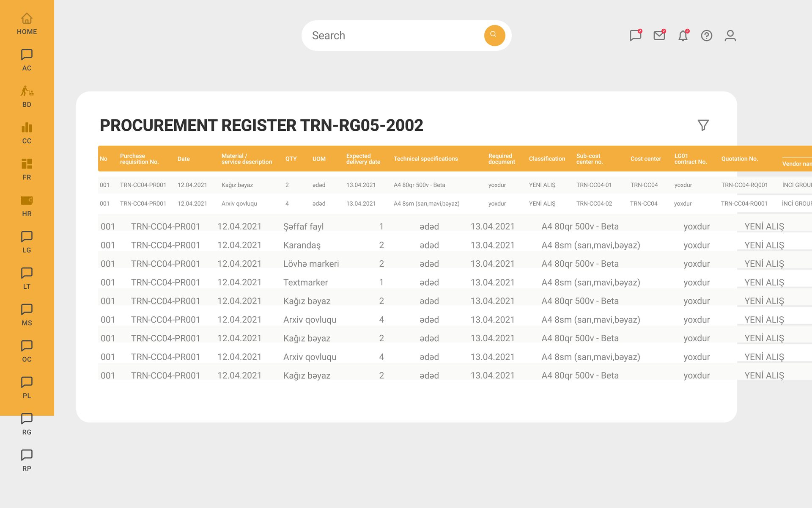Open chat messages in the top bar
The height and width of the screenshot is (508, 812).
click(x=635, y=35)
